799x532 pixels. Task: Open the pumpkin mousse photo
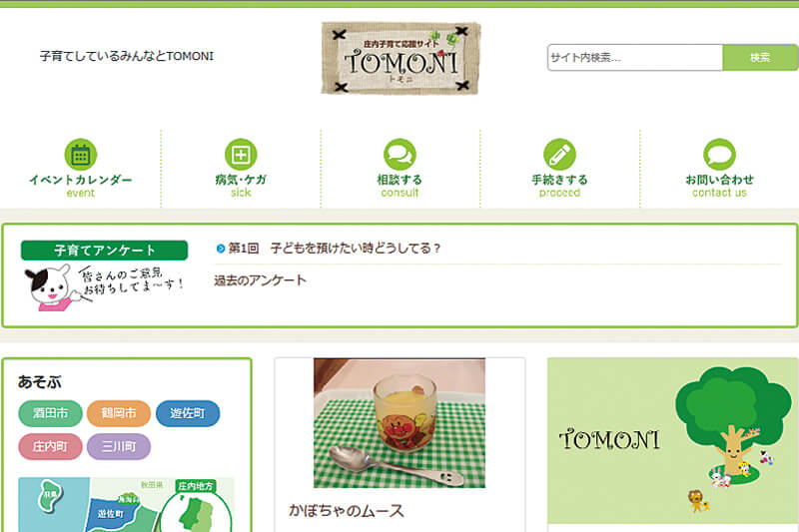click(399, 423)
